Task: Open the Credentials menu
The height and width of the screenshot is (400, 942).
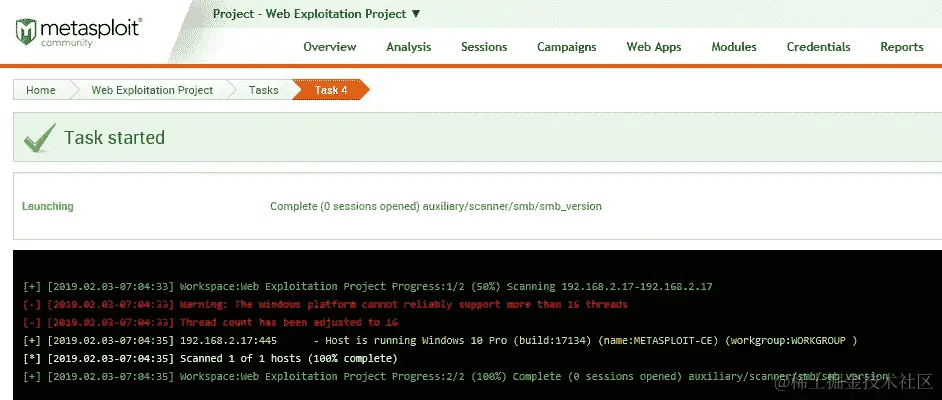Action: click(x=818, y=47)
